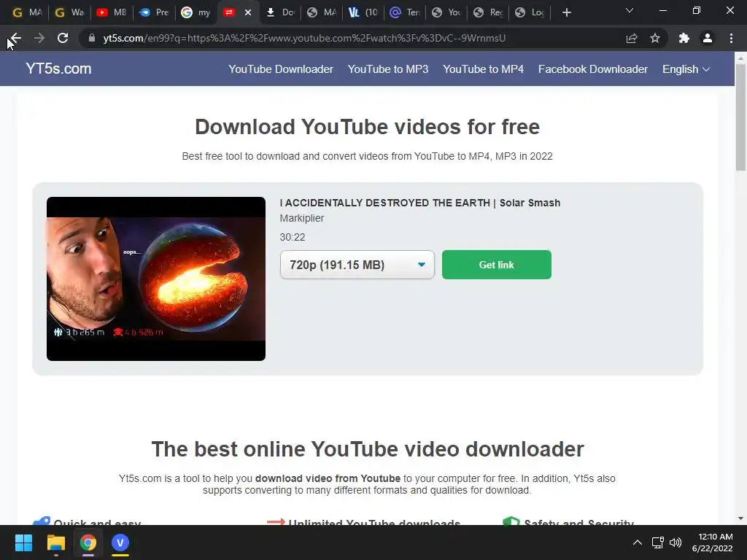Click the page vertical scrollbar thumb
Image resolution: width=747 pixels, height=560 pixels.
click(x=740, y=117)
